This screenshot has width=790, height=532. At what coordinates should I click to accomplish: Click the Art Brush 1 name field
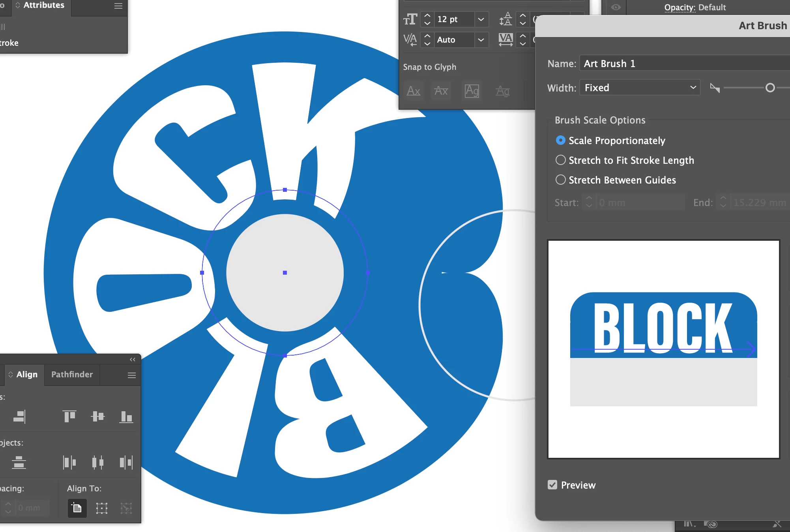pyautogui.click(x=683, y=64)
